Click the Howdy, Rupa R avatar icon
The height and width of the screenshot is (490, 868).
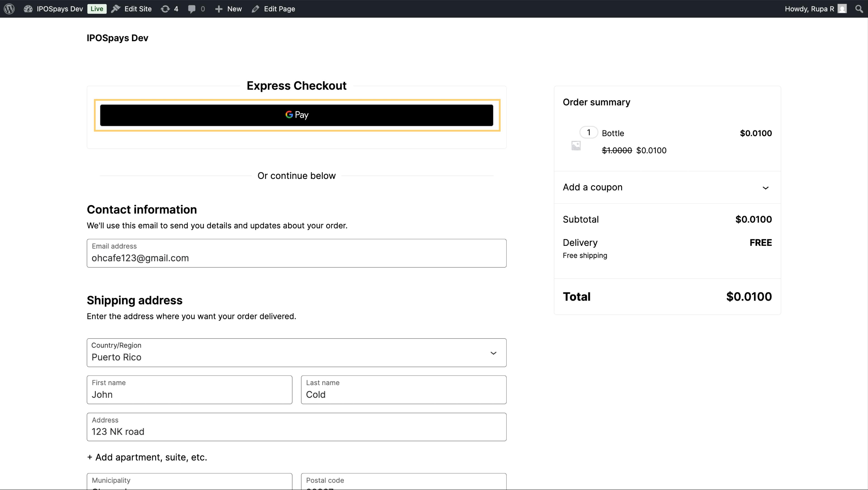click(x=842, y=9)
